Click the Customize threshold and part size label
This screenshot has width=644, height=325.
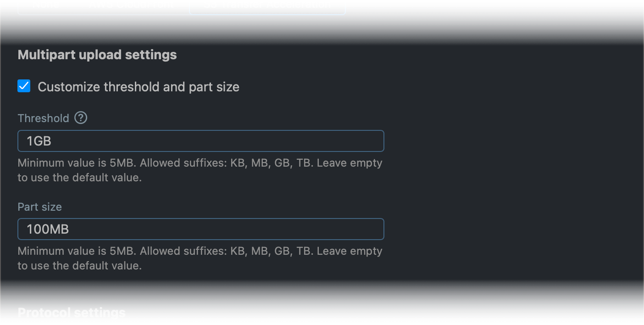(x=139, y=86)
